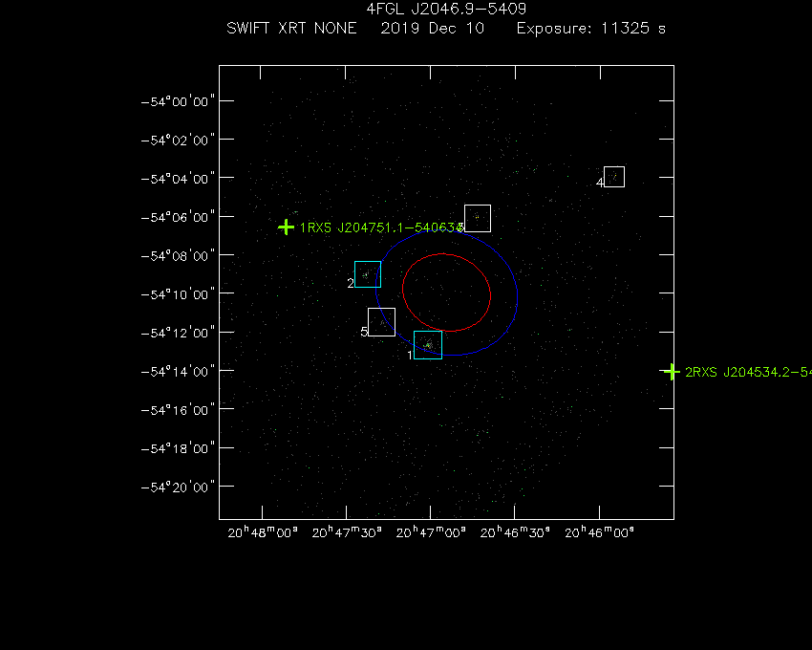The height and width of the screenshot is (650, 812).
Task: Select the right ascension label 20h46m30s
Action: (x=515, y=532)
